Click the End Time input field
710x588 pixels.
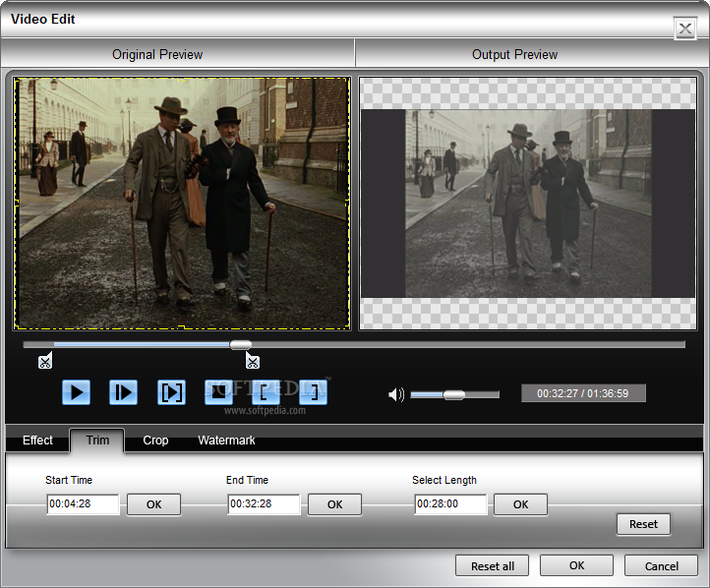coord(264,504)
